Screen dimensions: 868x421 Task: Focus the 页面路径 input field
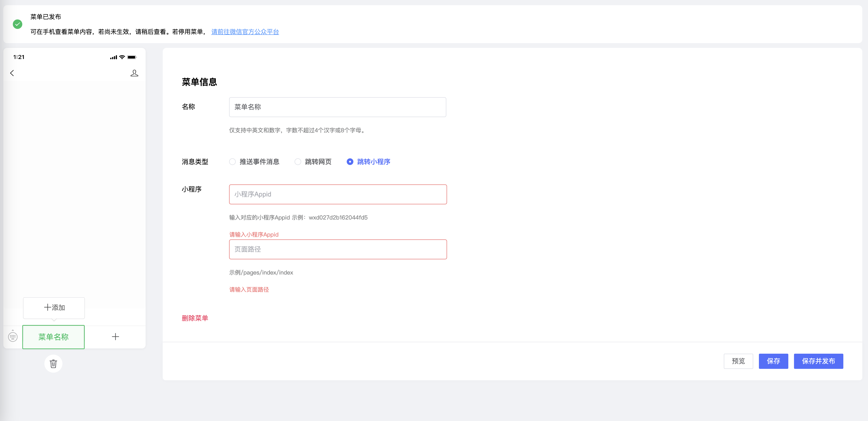(x=338, y=249)
